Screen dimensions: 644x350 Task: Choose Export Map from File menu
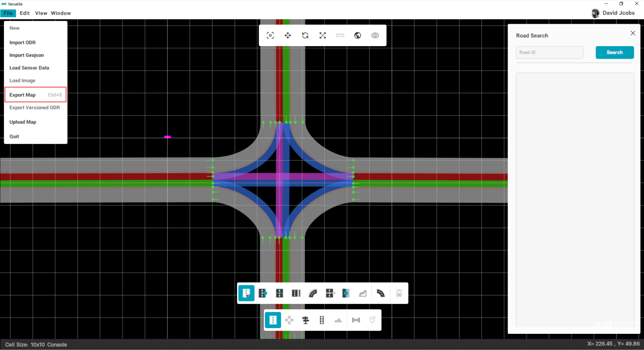pos(22,95)
